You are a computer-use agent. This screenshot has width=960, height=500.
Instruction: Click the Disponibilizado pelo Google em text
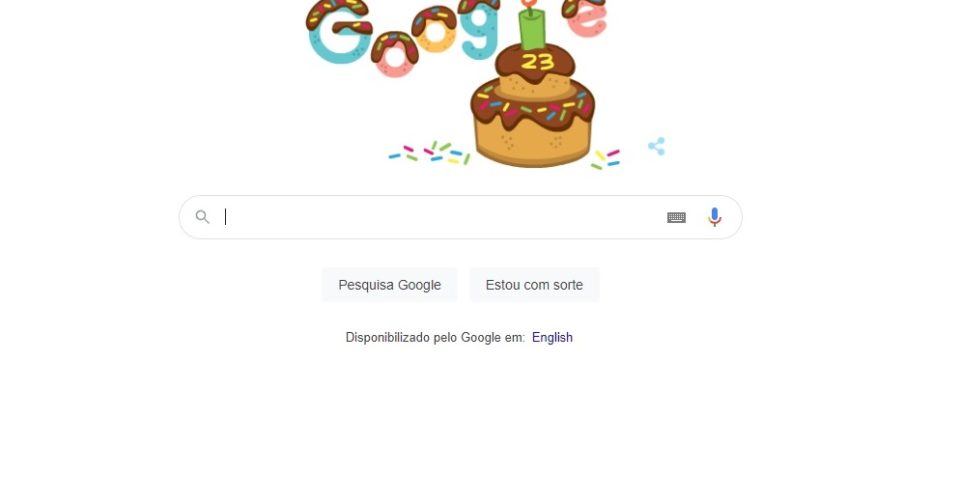[435, 337]
